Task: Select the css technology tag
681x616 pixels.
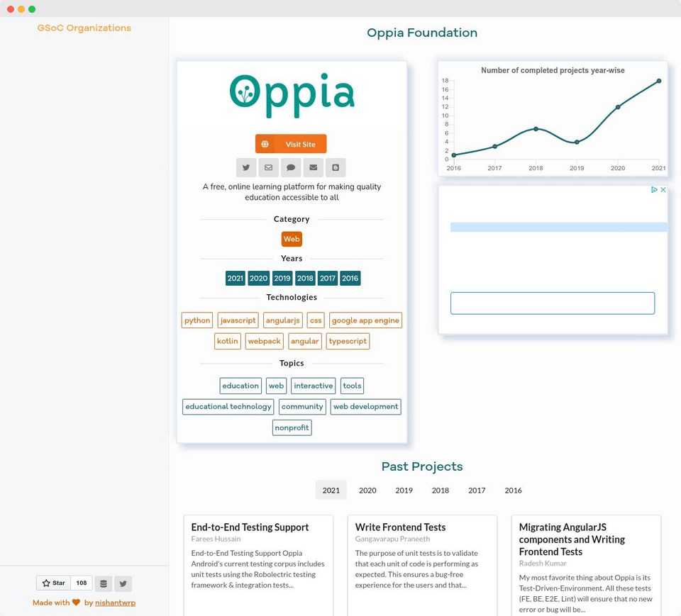Action: 316,320
